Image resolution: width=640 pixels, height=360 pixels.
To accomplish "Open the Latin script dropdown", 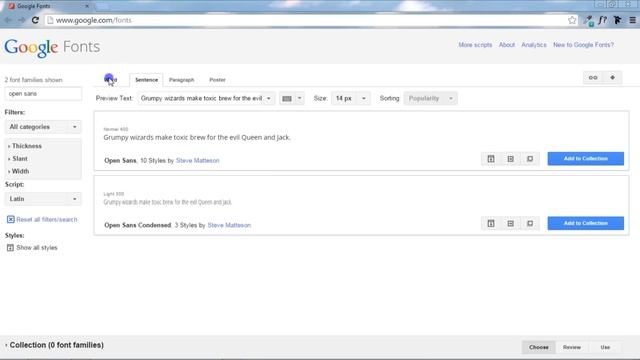I will pyautogui.click(x=43, y=199).
